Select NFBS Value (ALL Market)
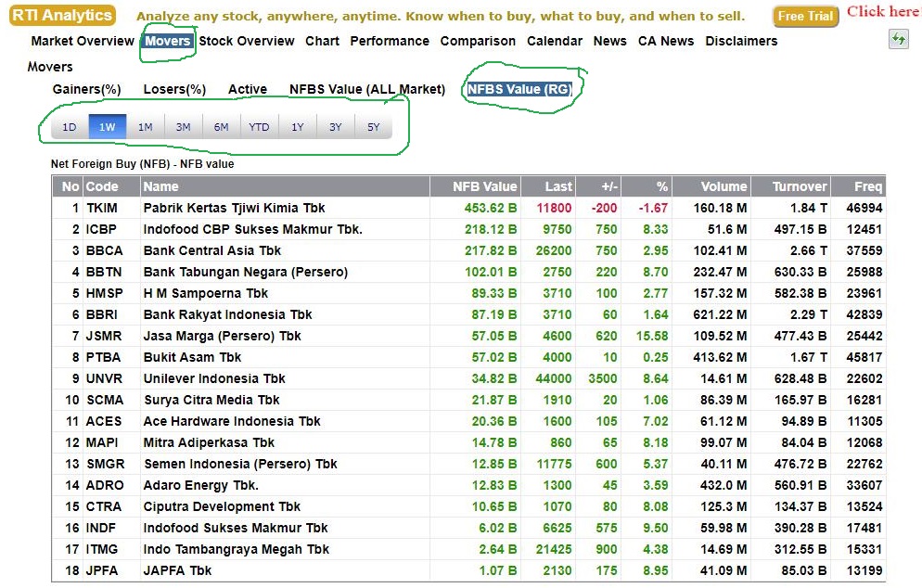 click(x=367, y=89)
